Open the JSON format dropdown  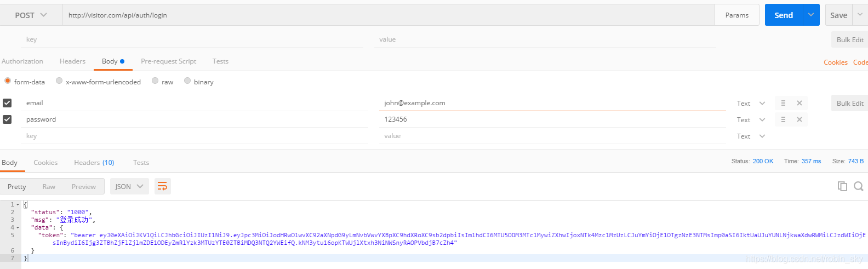pos(129,187)
